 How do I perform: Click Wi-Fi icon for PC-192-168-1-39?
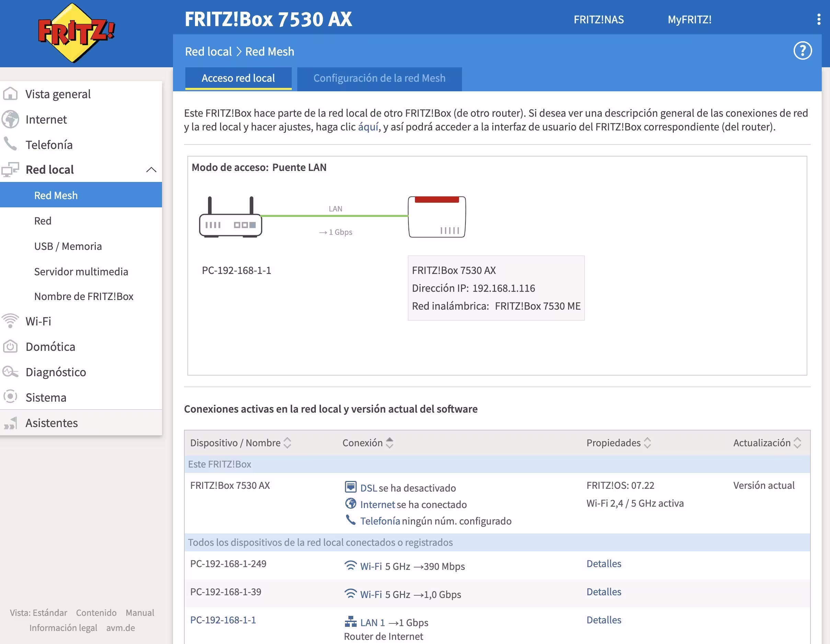350,594
